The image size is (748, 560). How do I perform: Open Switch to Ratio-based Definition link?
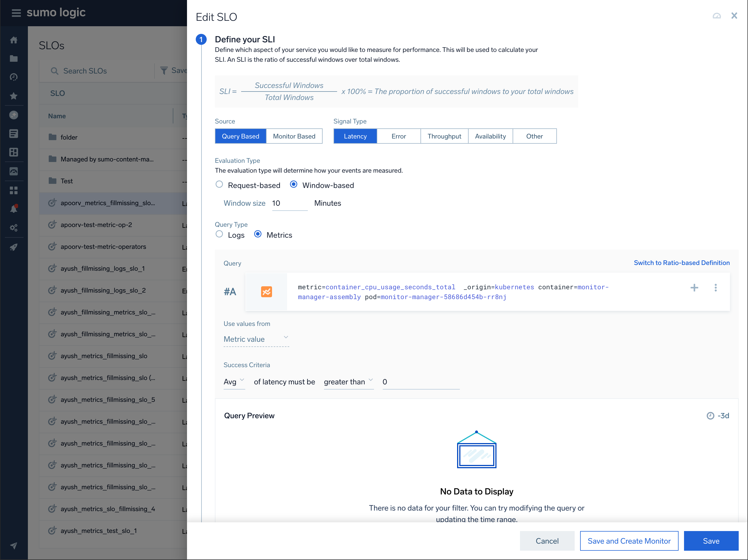(x=681, y=263)
